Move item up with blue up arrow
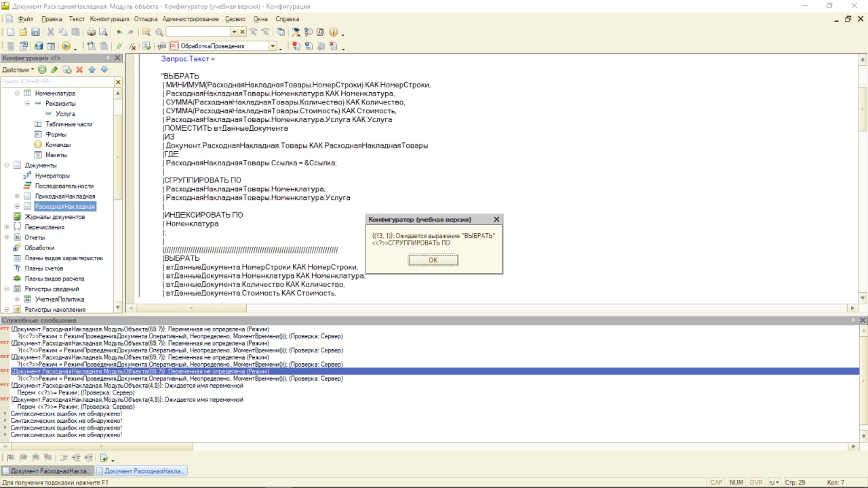The height and width of the screenshot is (488, 868). (x=92, y=70)
